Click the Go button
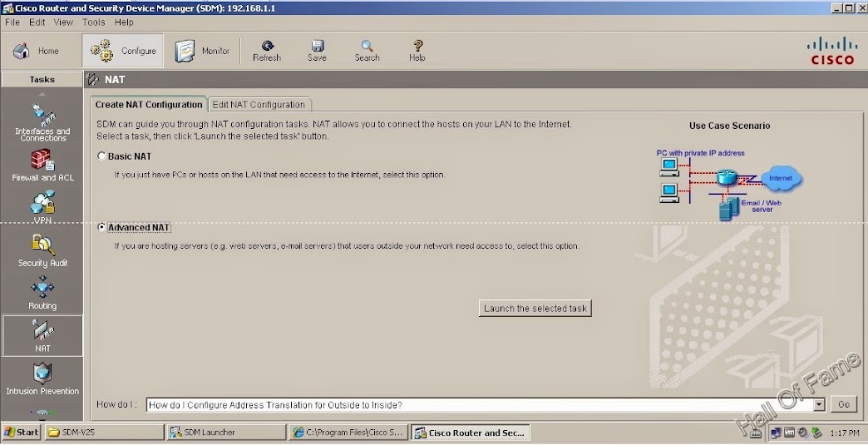The image size is (868, 445). (x=844, y=404)
